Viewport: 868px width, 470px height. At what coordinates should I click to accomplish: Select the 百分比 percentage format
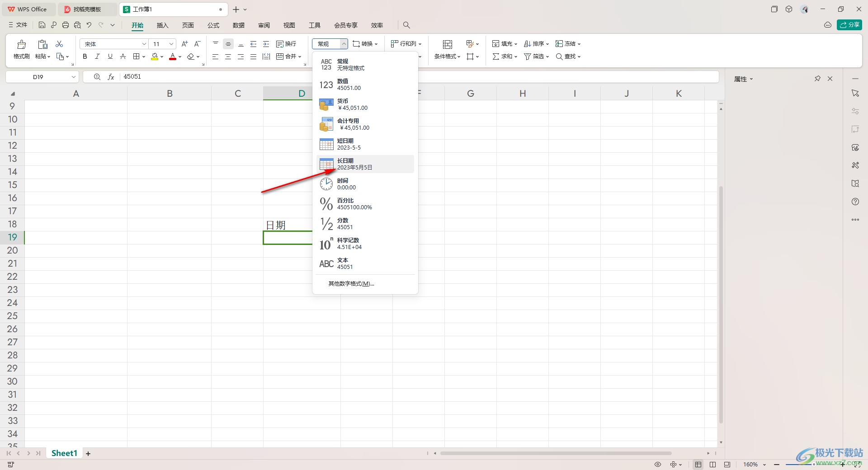click(x=365, y=204)
